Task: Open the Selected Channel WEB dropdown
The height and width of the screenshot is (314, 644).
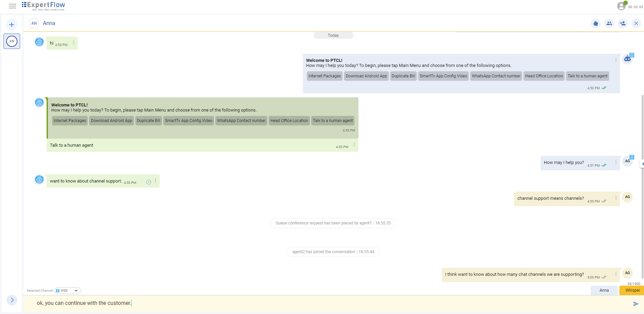Action: pyautogui.click(x=68, y=291)
